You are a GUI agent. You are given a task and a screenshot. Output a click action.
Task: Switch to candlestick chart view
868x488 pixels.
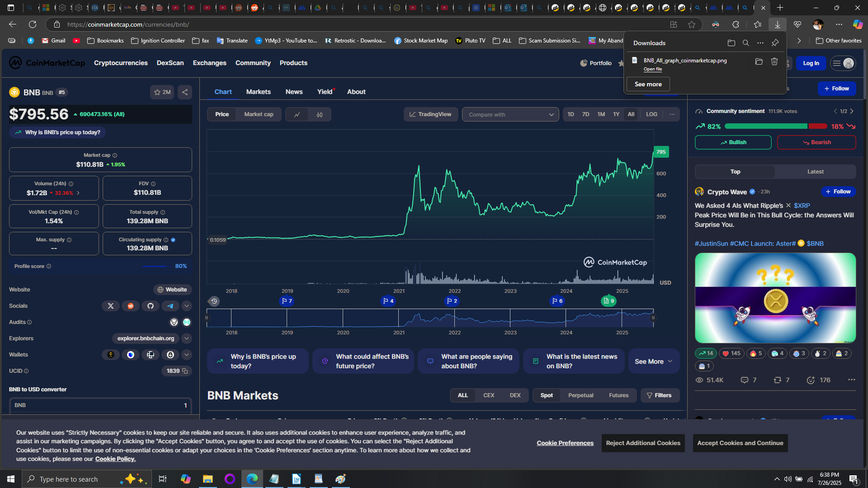pos(320,114)
